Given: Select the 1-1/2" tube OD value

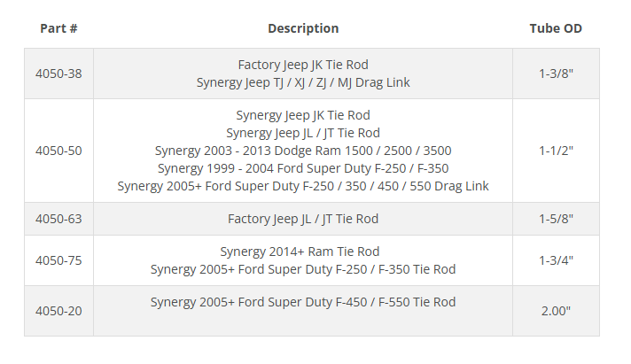Looking at the screenshot, I should [556, 151].
